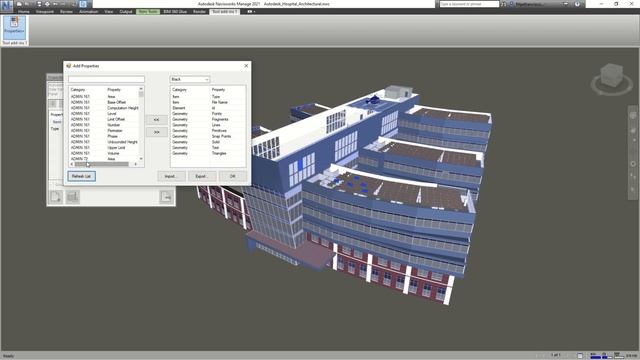This screenshot has width=640, height=360.
Task: Select the ADMIN 161 Upper Limit row
Action: pos(104,148)
